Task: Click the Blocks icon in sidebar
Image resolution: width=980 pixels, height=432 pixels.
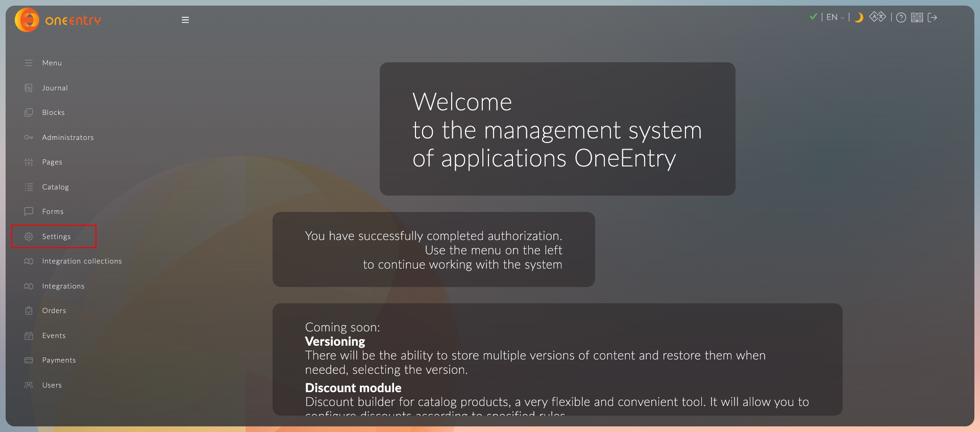Action: [x=29, y=112]
